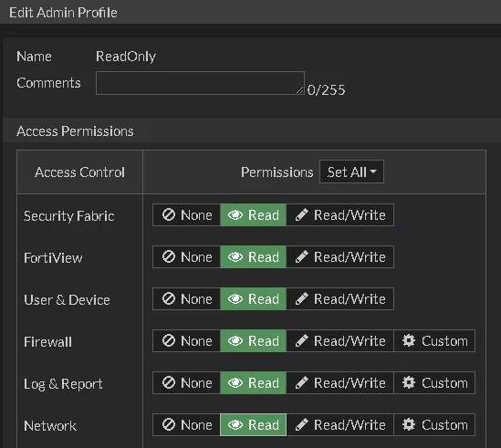Click the Access Permissions section header
This screenshot has width=501, height=448.
[x=75, y=131]
